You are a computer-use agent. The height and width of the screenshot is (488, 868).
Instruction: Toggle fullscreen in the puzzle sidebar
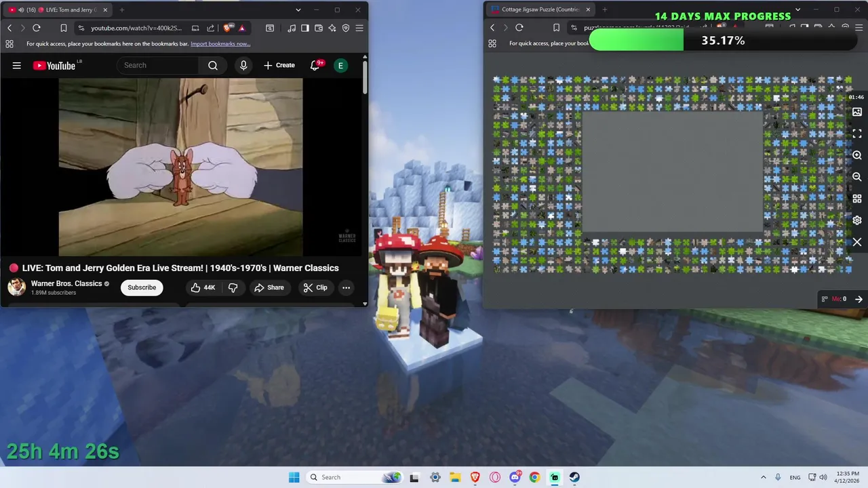[857, 134]
